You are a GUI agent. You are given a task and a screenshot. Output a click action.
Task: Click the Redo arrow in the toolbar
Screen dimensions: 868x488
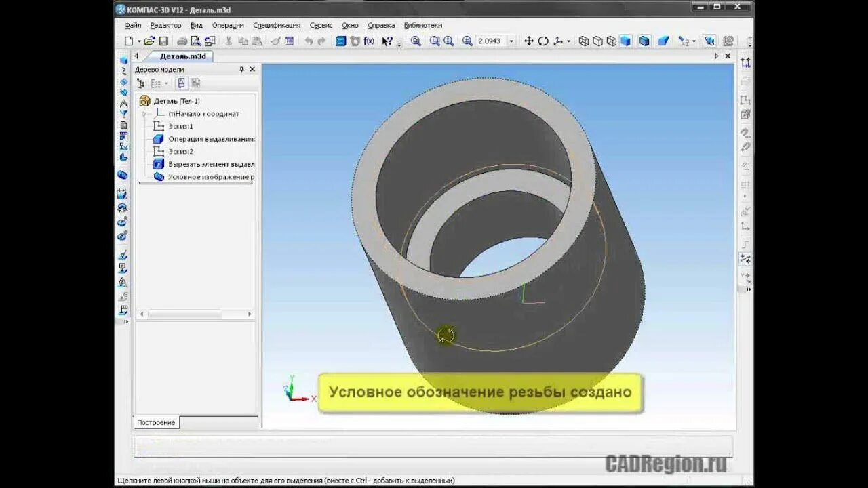[x=322, y=41]
